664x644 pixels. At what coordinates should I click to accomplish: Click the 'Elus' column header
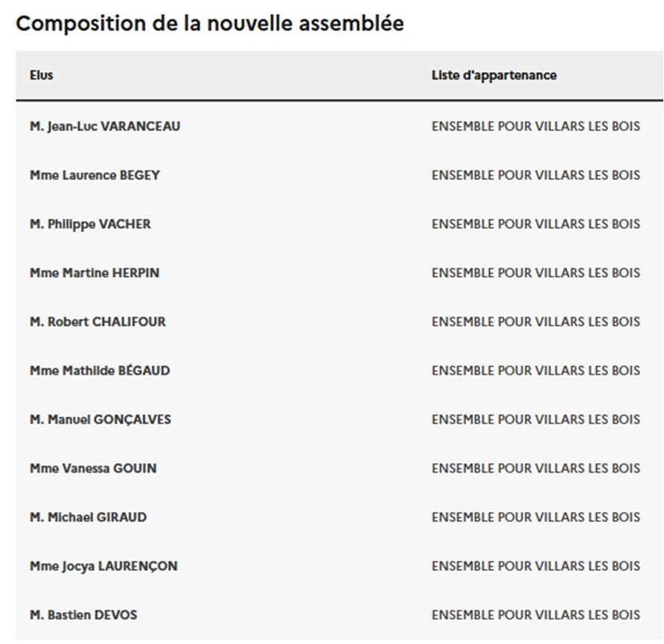click(42, 75)
